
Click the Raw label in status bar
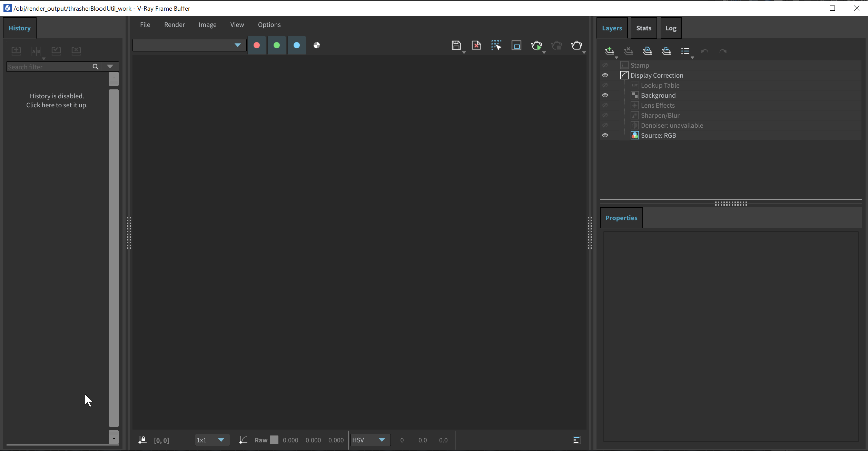261,440
